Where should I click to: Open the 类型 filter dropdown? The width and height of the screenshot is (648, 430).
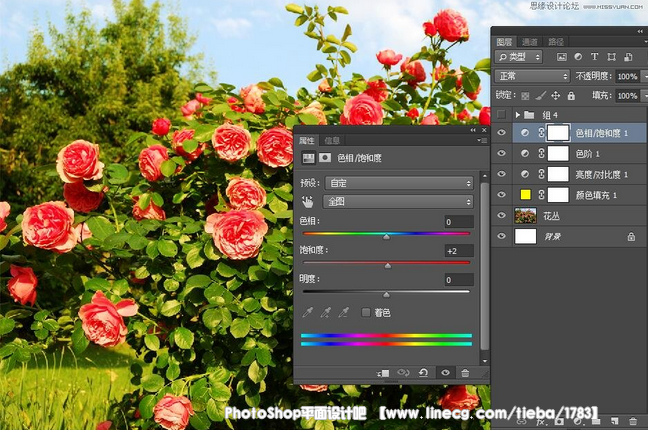519,57
